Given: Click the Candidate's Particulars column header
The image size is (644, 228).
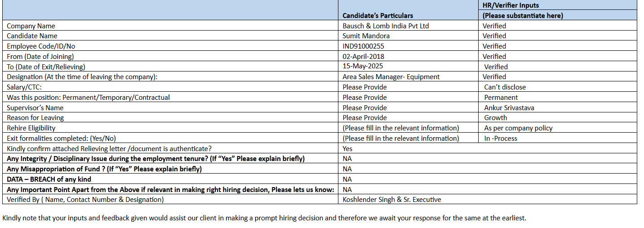Looking at the screenshot, I should click(378, 16).
